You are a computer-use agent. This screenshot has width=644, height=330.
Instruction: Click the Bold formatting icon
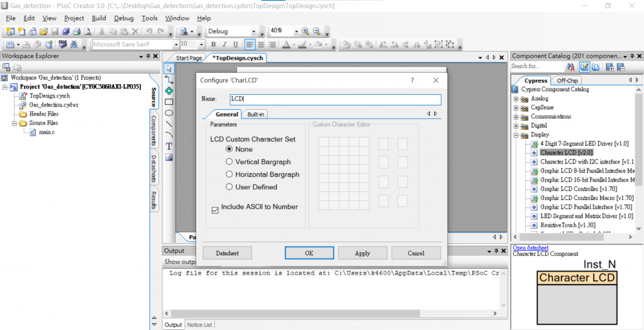pyautogui.click(x=213, y=45)
